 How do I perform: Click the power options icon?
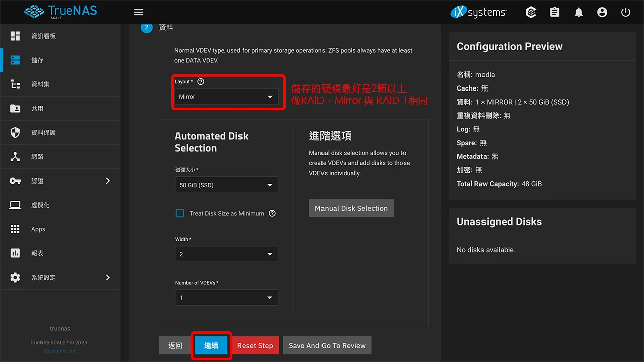625,12
